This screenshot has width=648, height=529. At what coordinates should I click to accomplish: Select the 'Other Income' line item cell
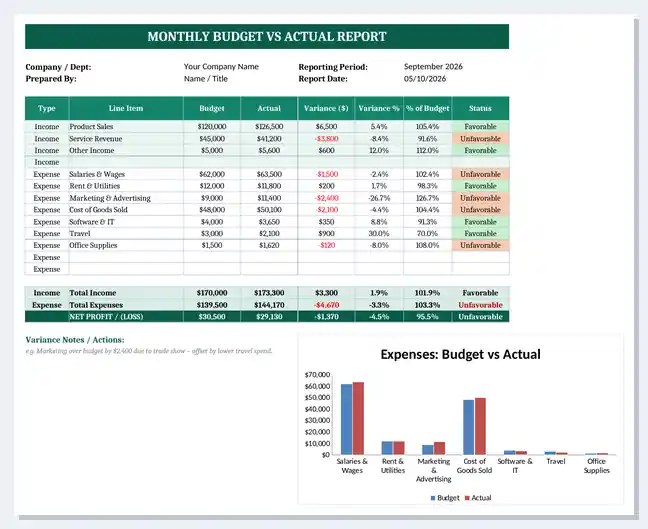pos(126,150)
